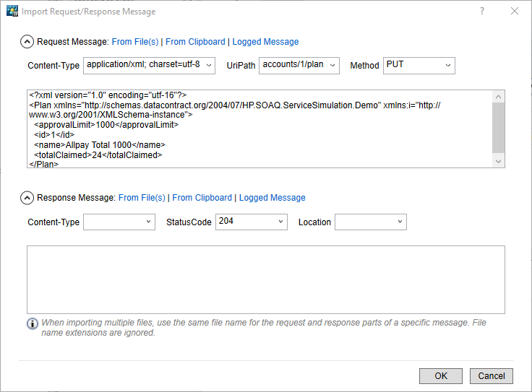
Task: Open the help question mark button
Action: coord(482,12)
